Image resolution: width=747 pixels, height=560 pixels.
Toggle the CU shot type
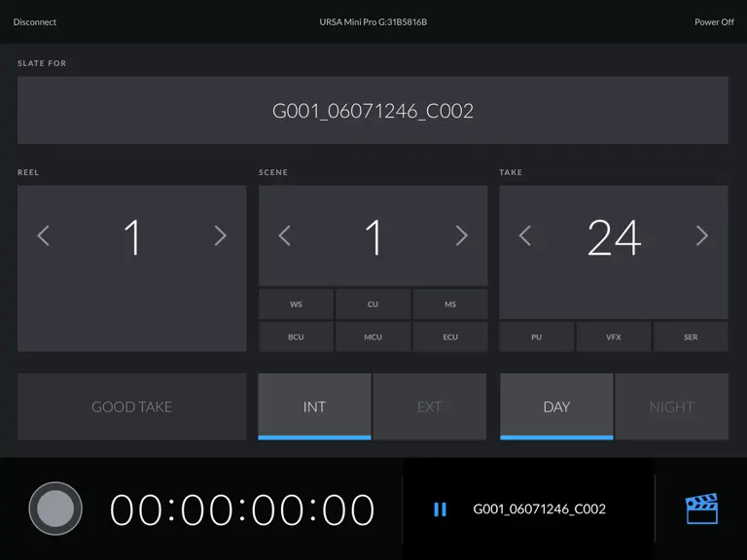click(373, 303)
